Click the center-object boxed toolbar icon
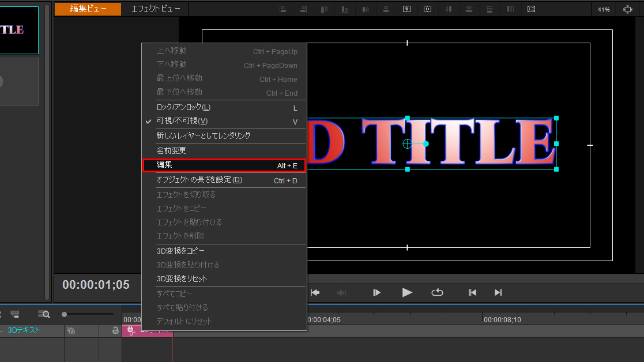 [x=407, y=9]
